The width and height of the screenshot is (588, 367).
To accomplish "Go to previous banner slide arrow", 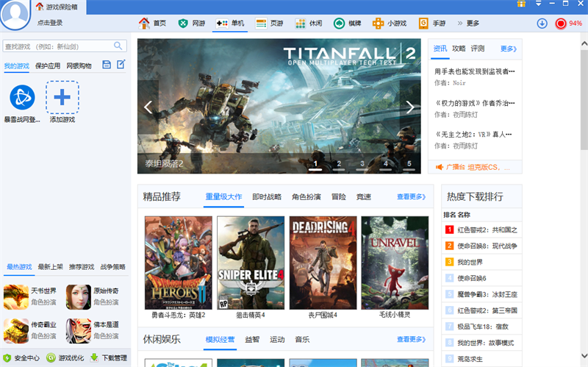I will pos(148,107).
